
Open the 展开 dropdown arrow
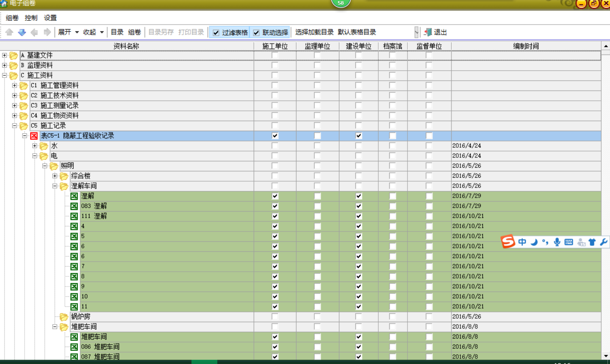pos(77,32)
